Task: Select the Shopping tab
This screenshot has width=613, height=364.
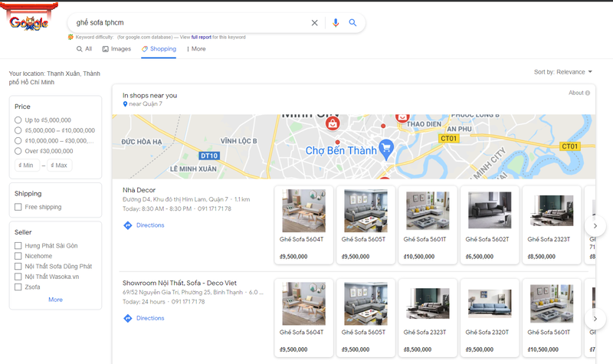Action: (159, 49)
